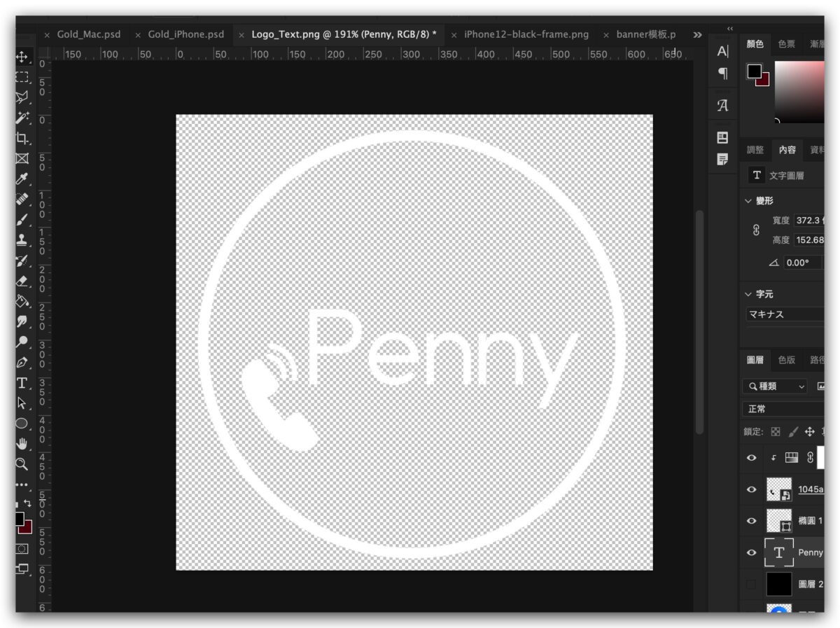Select the Rectangular Marquee tool
The width and height of the screenshot is (840, 628).
tap(22, 77)
